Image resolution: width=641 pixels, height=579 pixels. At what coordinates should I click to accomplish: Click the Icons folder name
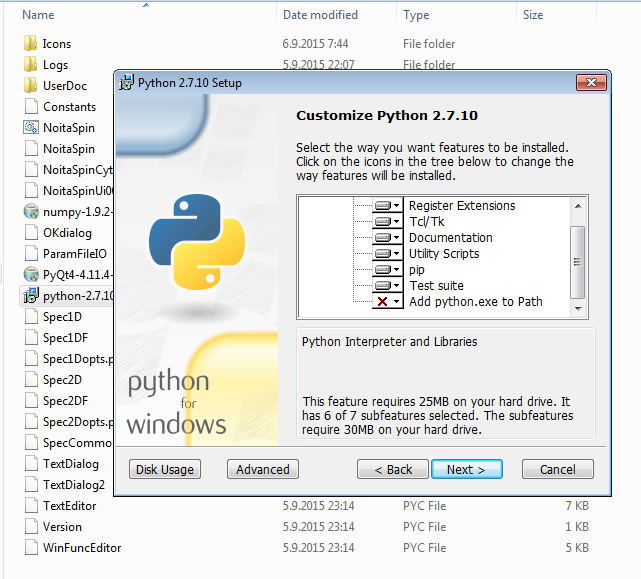tap(57, 43)
